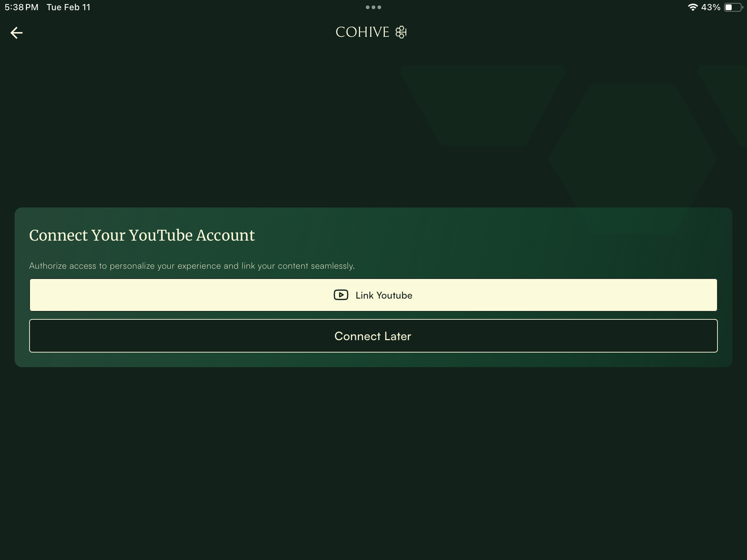The height and width of the screenshot is (560, 747).
Task: Tap the Wi-Fi status icon
Action: click(x=693, y=7)
